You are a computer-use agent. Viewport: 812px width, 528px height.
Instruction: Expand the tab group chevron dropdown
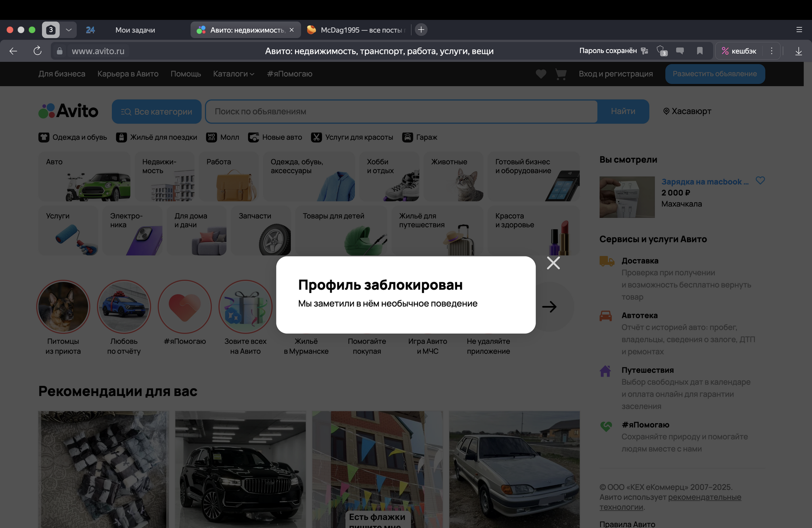click(69, 30)
